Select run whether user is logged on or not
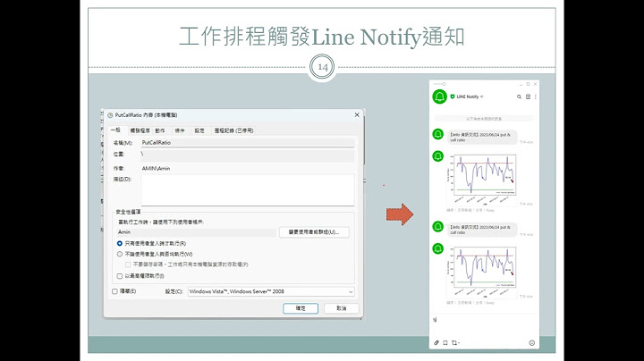The height and width of the screenshot is (361, 644). (120, 254)
